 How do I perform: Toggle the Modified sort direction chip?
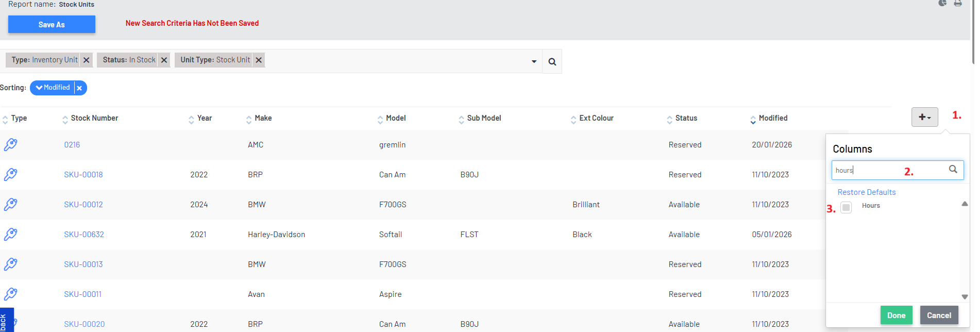click(x=53, y=88)
